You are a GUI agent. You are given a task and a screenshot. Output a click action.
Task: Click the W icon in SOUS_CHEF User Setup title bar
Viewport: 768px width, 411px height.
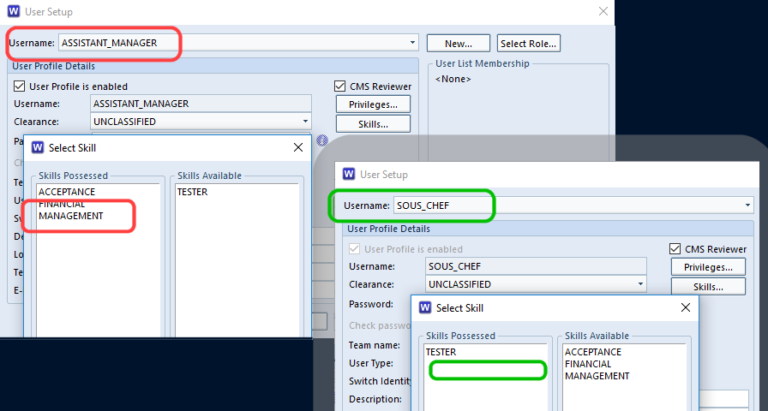click(341, 174)
